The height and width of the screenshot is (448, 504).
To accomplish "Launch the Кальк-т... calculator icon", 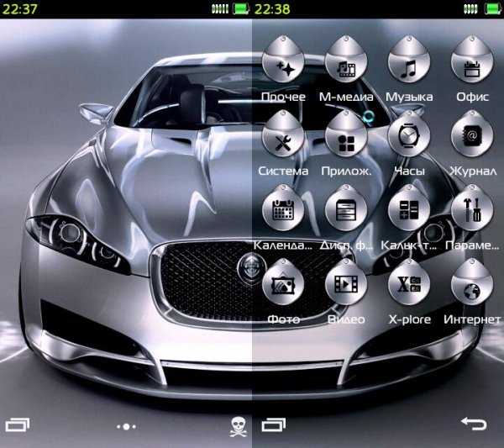I will (x=409, y=208).
